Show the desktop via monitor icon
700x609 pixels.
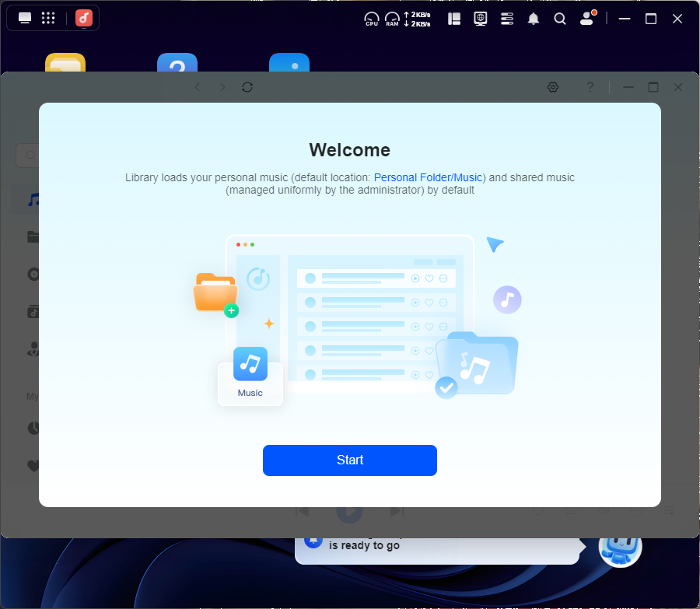25,19
